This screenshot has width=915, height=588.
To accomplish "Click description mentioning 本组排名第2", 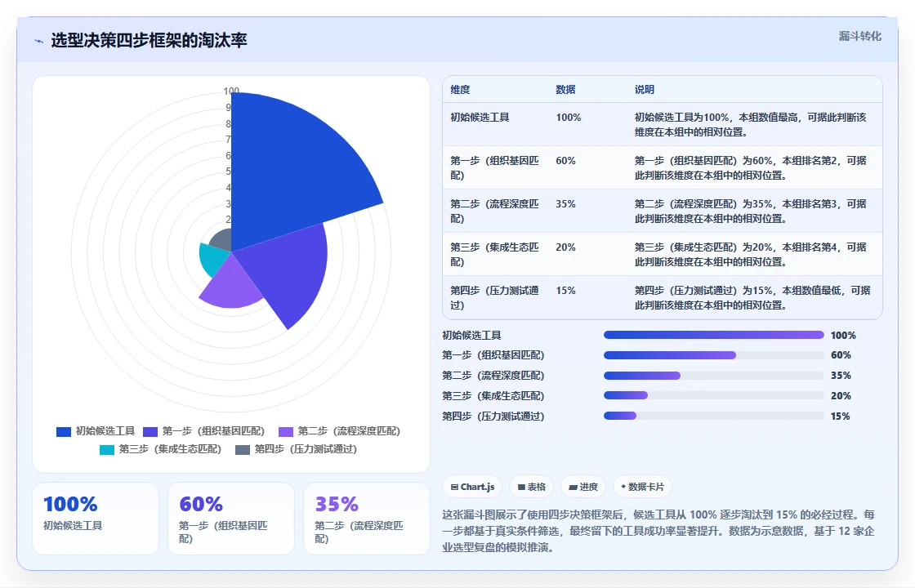I will pyautogui.click(x=751, y=168).
